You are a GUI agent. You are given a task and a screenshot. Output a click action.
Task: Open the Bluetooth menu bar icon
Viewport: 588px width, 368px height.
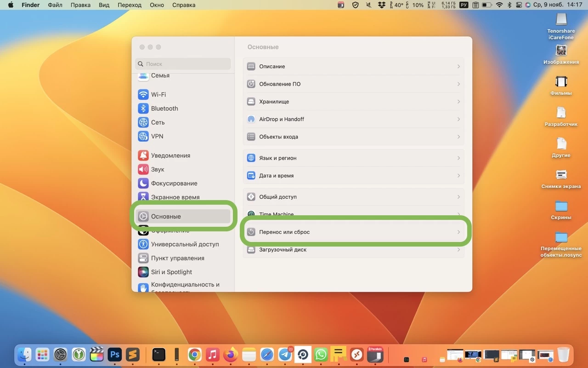pos(510,5)
